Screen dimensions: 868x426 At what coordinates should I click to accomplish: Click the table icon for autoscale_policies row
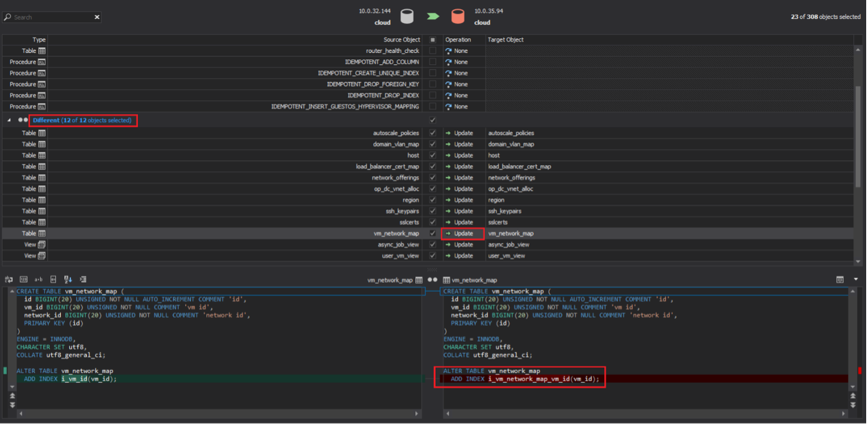coord(42,133)
